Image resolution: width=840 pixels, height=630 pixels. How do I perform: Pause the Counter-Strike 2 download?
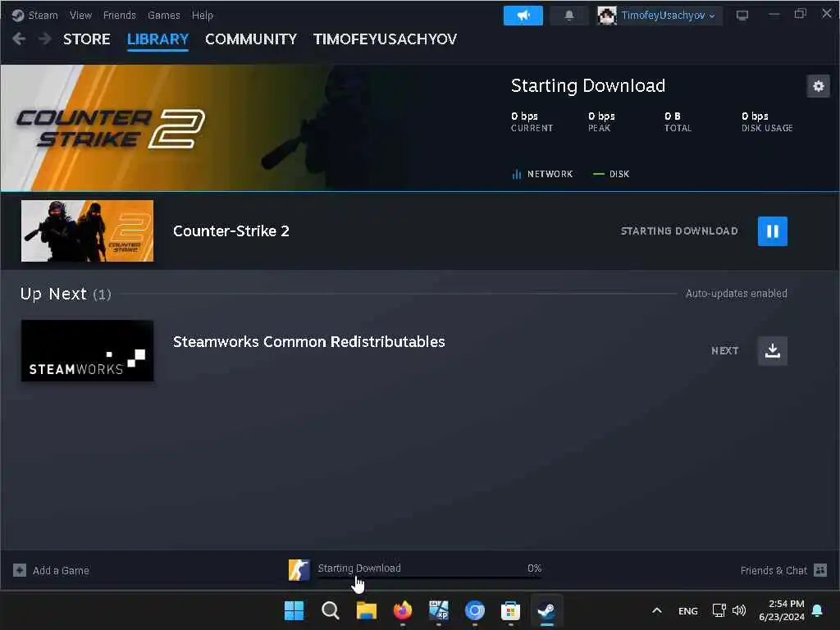[773, 231]
